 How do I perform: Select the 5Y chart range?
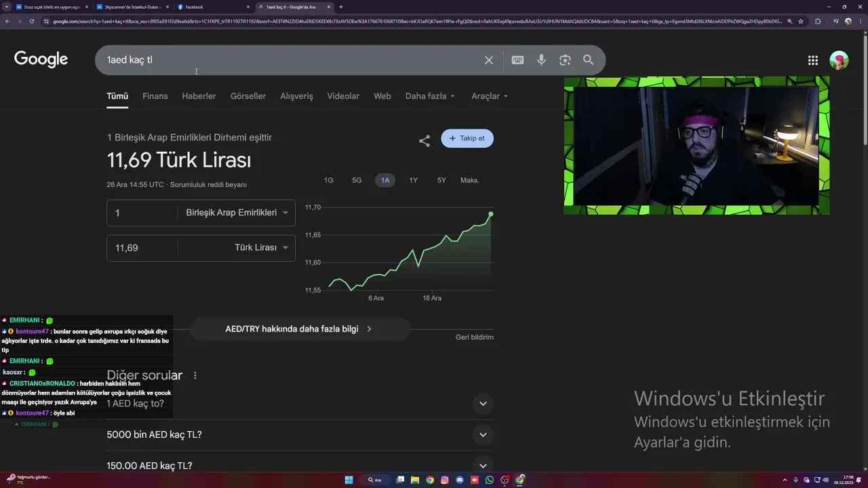441,180
